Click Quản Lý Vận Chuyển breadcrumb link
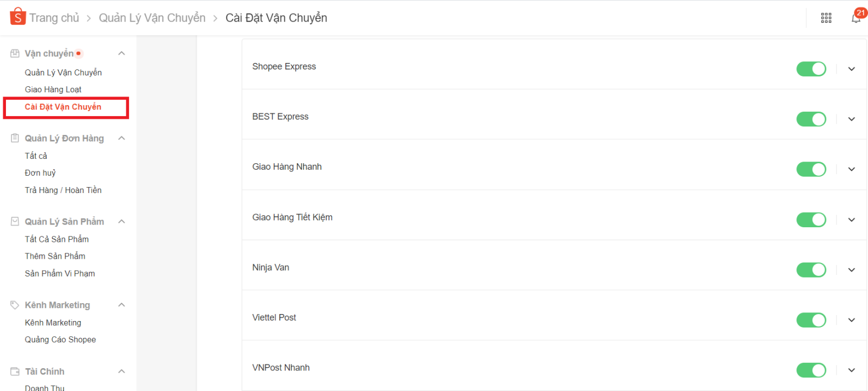The image size is (868, 391). pos(152,18)
